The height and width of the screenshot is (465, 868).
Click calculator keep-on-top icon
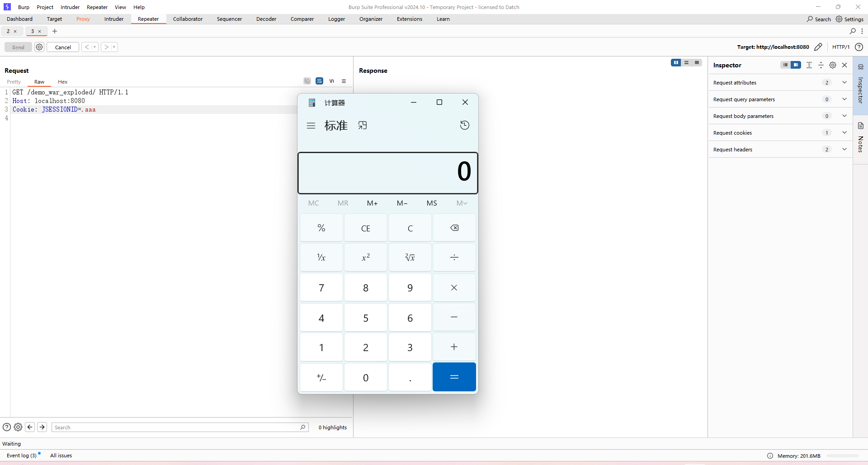(363, 126)
